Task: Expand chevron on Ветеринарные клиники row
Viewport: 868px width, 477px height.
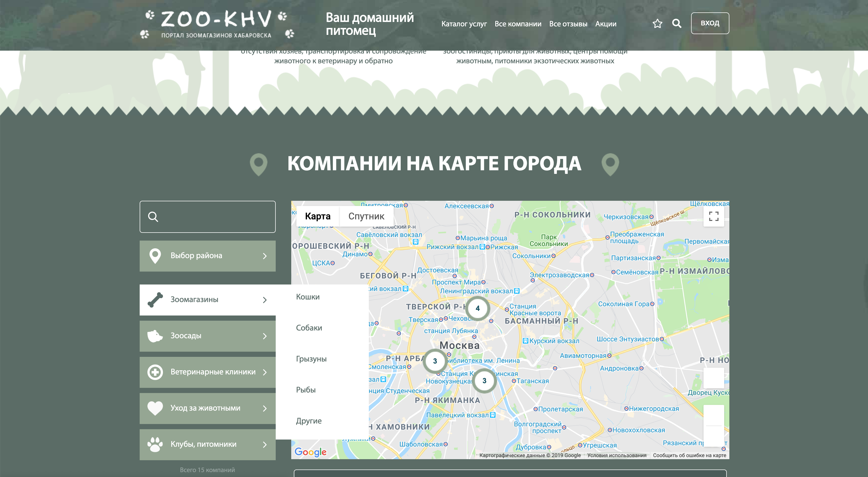Action: click(265, 372)
